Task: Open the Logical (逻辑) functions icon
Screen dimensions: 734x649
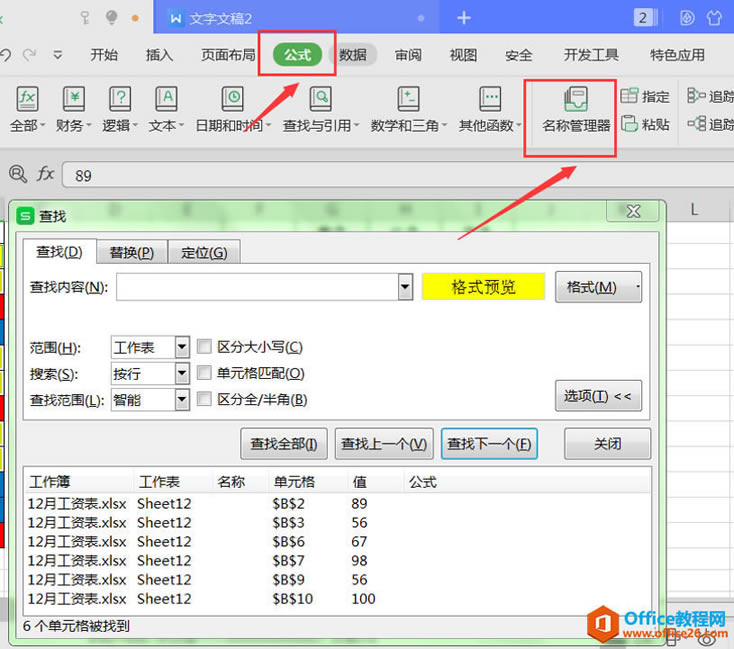Action: tap(120, 99)
